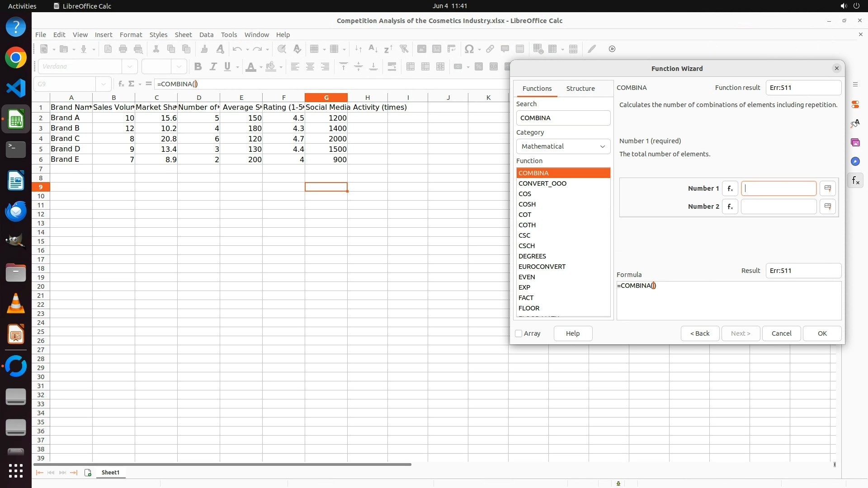Click the Insert Special Character omega icon
The height and width of the screenshot is (488, 868).
click(469, 49)
